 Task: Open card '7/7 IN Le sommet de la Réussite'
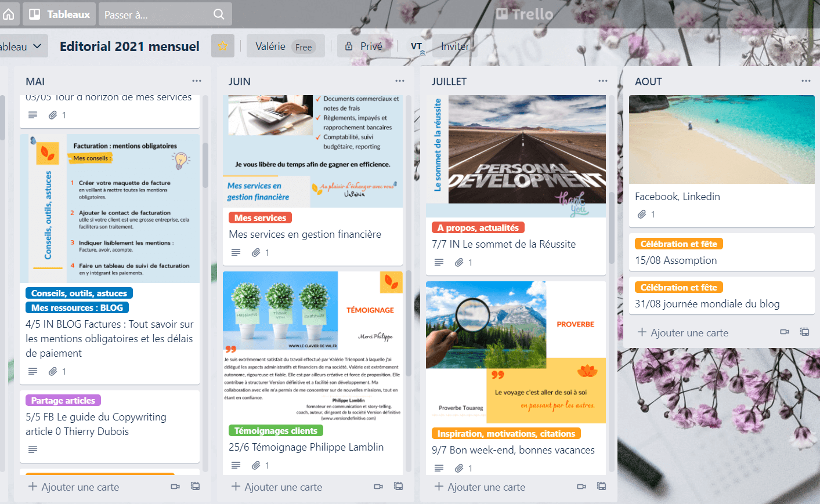[x=504, y=244]
